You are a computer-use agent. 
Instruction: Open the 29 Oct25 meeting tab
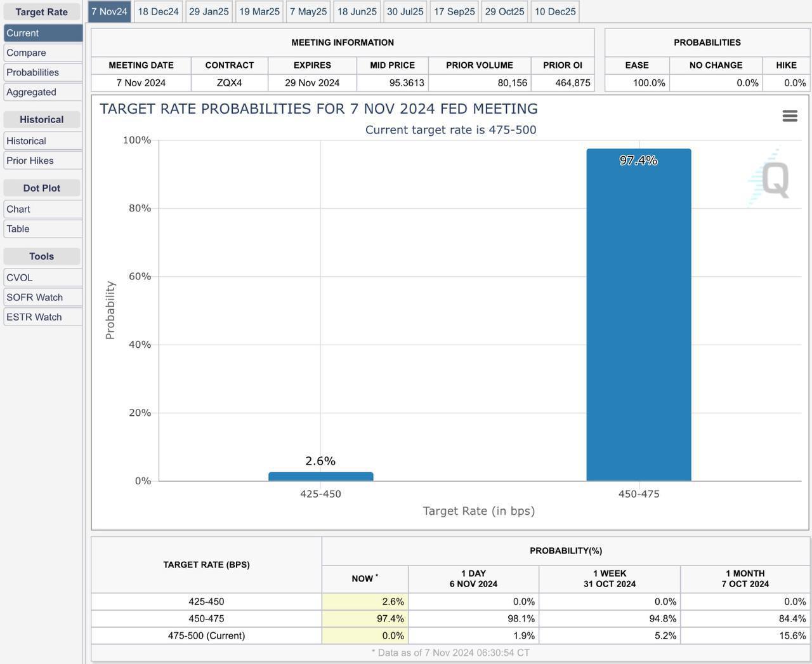[x=505, y=11]
